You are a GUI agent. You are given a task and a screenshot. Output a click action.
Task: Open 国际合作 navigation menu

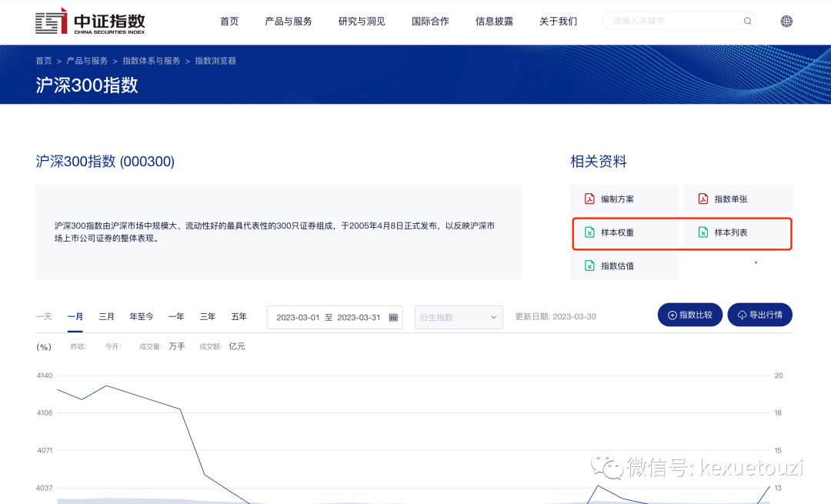[x=430, y=22]
